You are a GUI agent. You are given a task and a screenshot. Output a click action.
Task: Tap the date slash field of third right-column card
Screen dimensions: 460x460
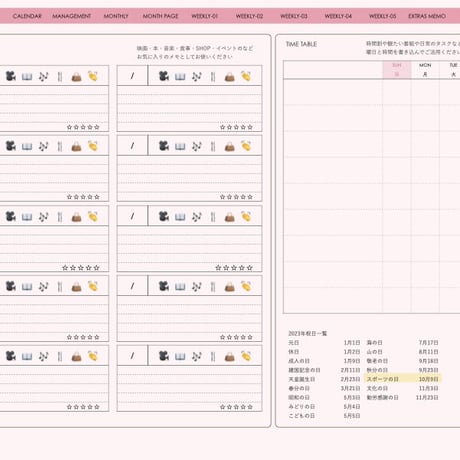coord(132,216)
